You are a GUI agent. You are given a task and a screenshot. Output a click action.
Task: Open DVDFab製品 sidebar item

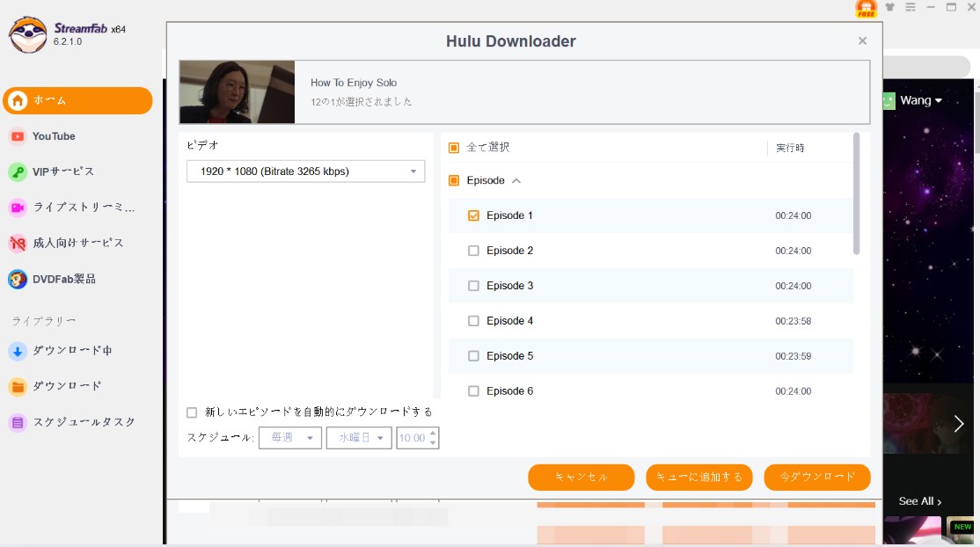click(x=63, y=279)
